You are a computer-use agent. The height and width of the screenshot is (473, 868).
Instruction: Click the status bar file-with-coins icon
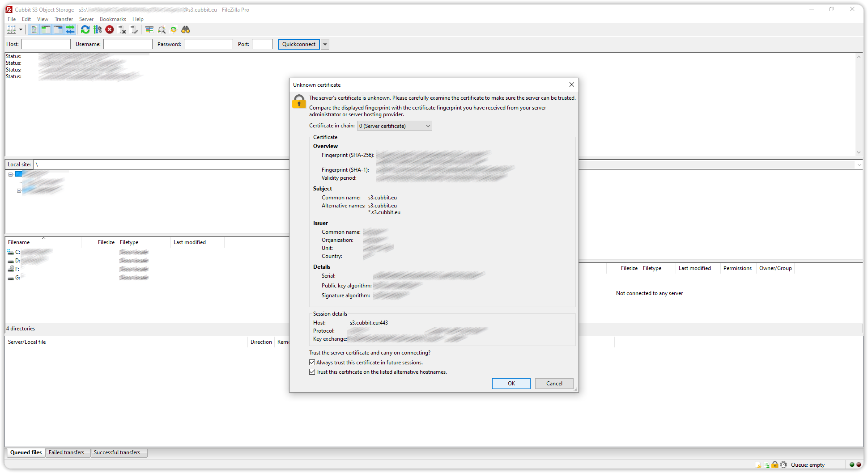tap(758, 465)
